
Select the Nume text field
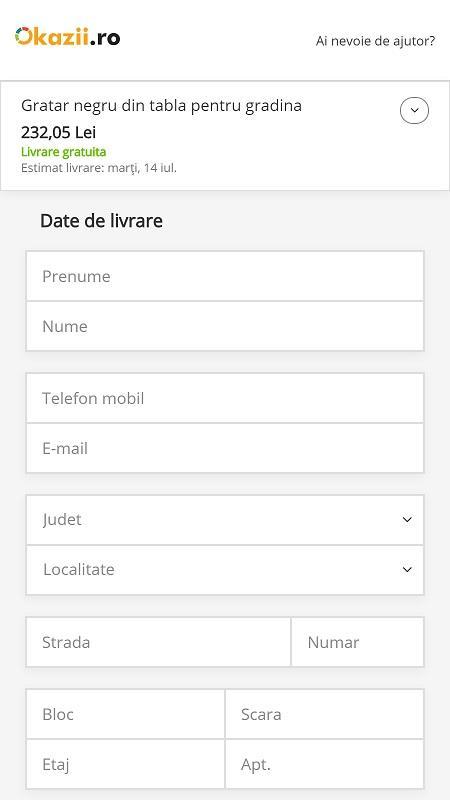pos(225,326)
